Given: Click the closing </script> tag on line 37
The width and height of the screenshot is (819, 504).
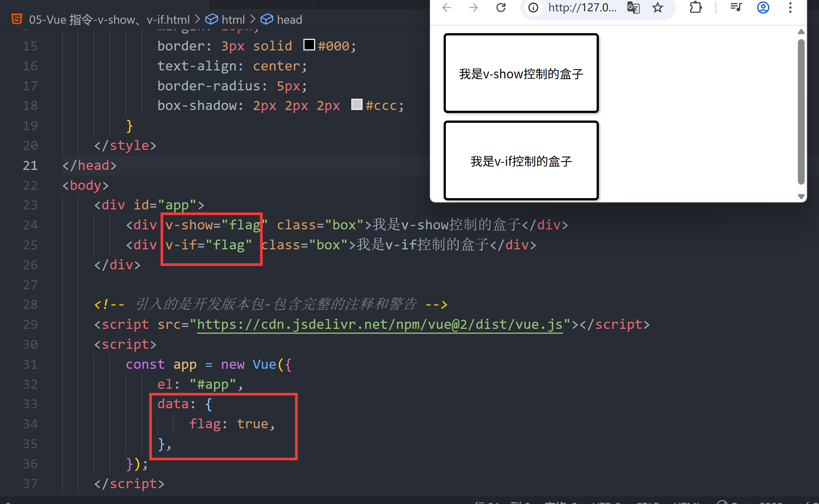Looking at the screenshot, I should coord(129,484).
